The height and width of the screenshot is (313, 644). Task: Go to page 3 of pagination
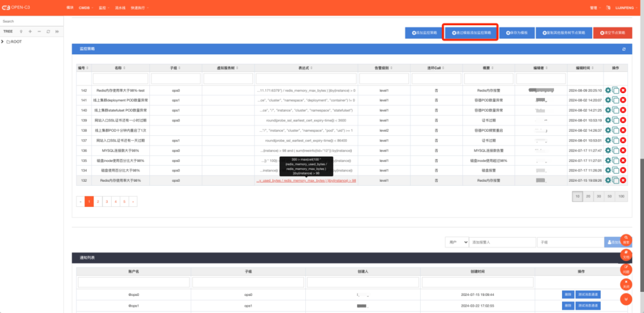click(107, 202)
